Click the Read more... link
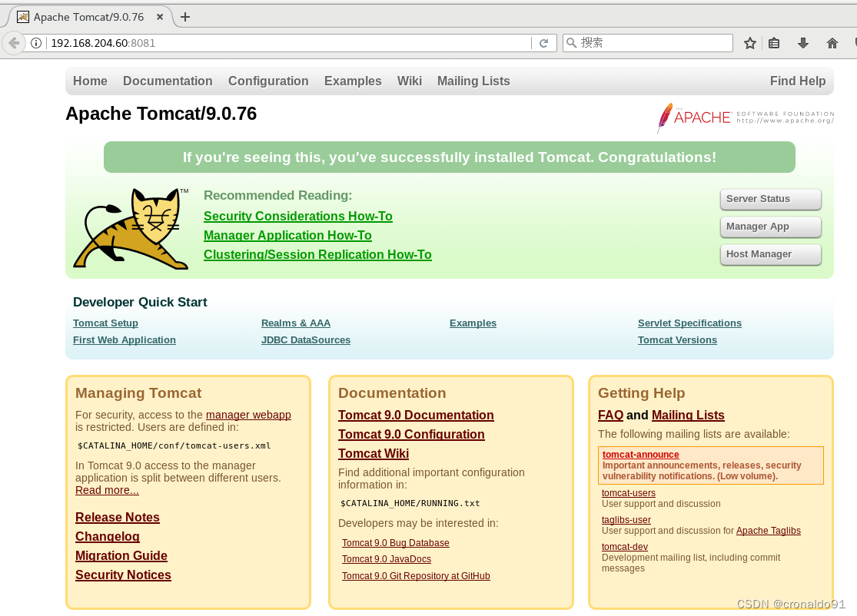This screenshot has width=857, height=616. click(x=107, y=490)
